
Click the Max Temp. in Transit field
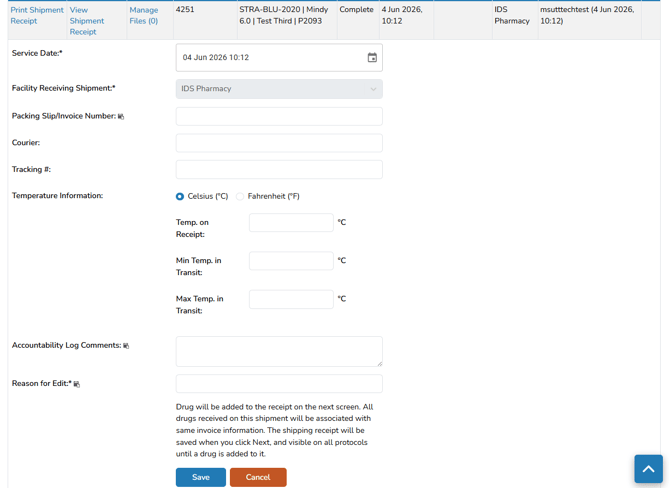click(x=291, y=299)
